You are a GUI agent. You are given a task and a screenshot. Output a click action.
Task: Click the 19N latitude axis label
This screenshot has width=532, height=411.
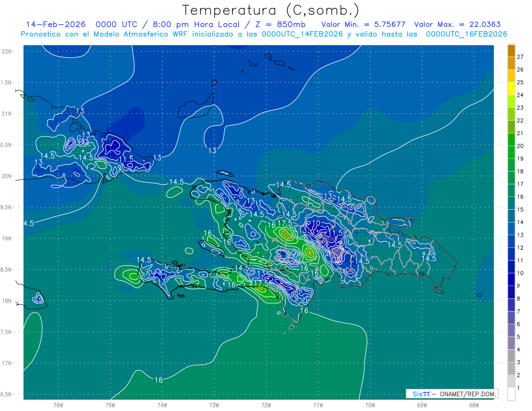tap(7, 238)
